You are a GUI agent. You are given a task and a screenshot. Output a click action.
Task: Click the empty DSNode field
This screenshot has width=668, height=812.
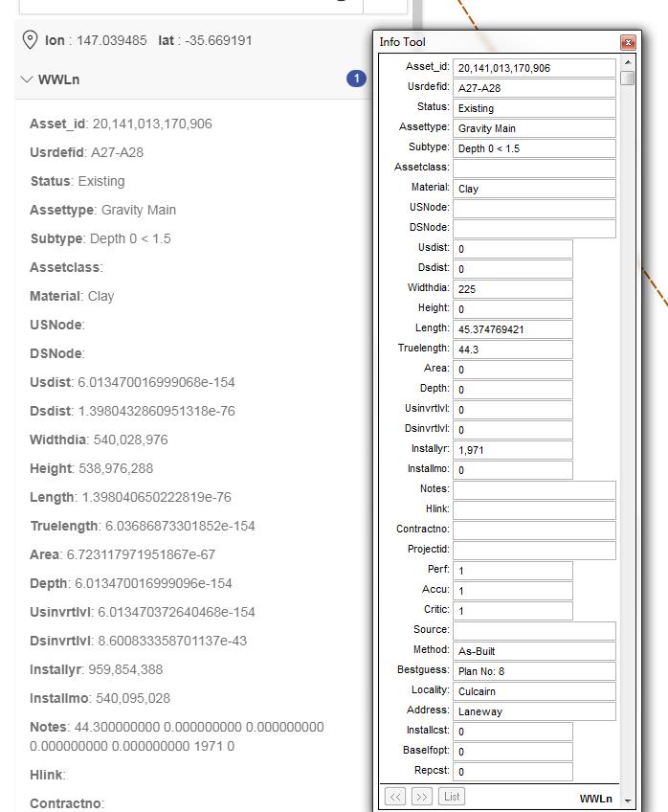[x=535, y=229]
